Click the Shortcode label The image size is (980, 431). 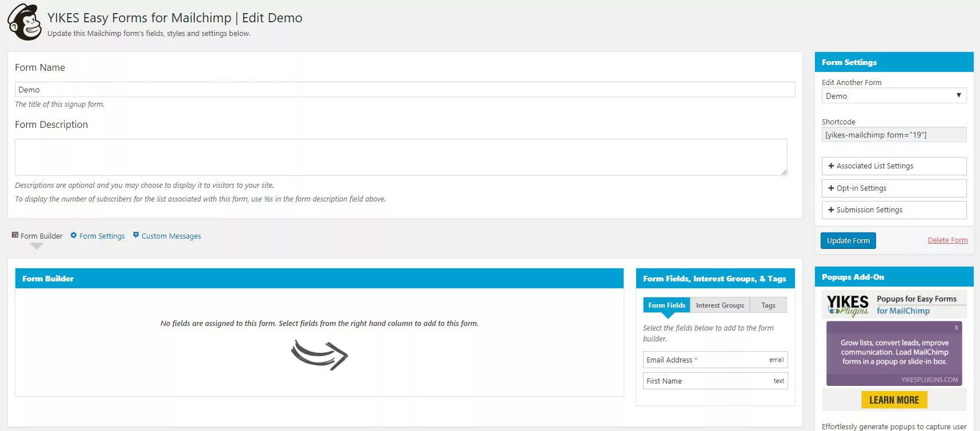click(838, 122)
